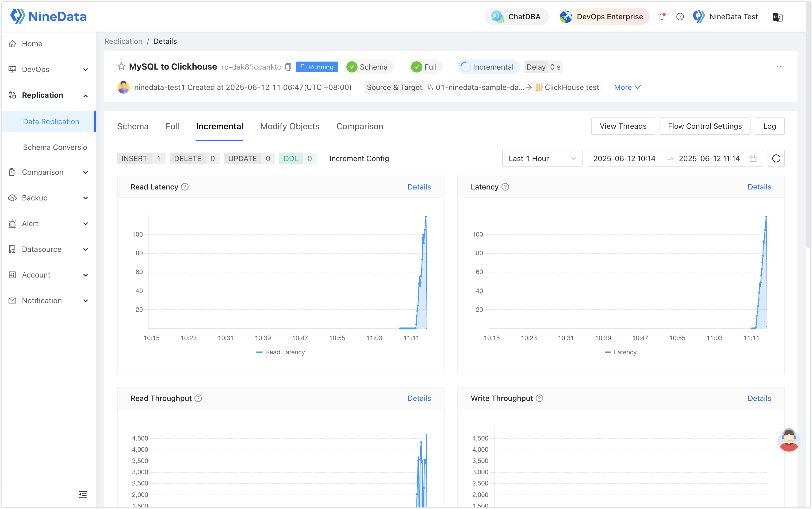Click the UPDATE count tag
This screenshot has height=509, width=812.
pyautogui.click(x=249, y=158)
